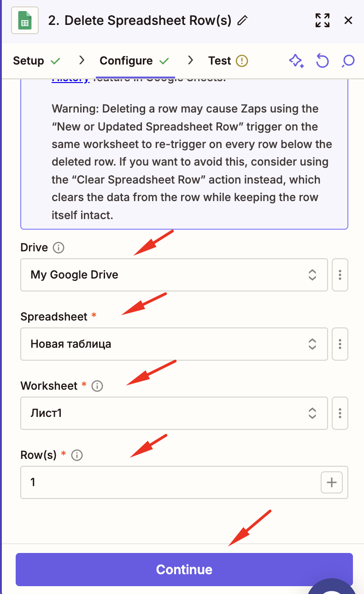Open the three-dot menu beside Spreadsheet field

coord(340,344)
